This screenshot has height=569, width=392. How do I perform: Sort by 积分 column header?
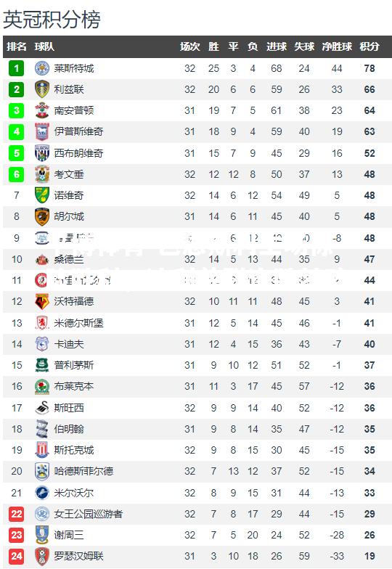click(369, 46)
